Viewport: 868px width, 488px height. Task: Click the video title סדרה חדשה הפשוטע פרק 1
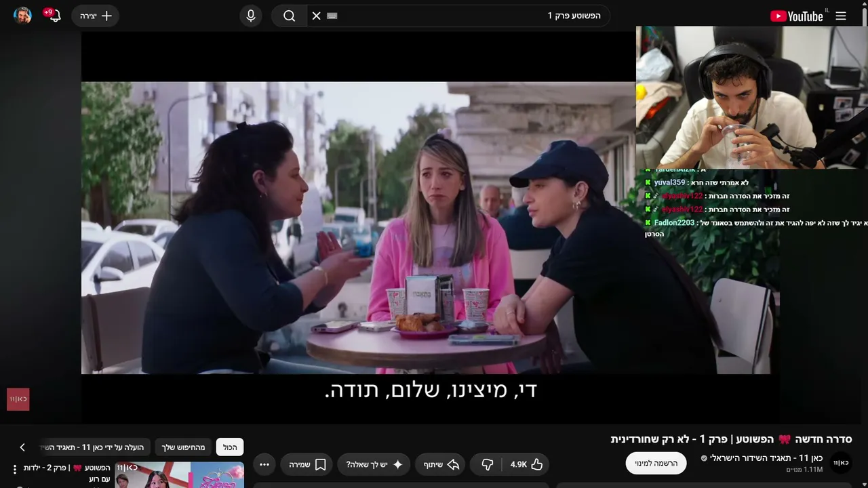click(x=731, y=439)
